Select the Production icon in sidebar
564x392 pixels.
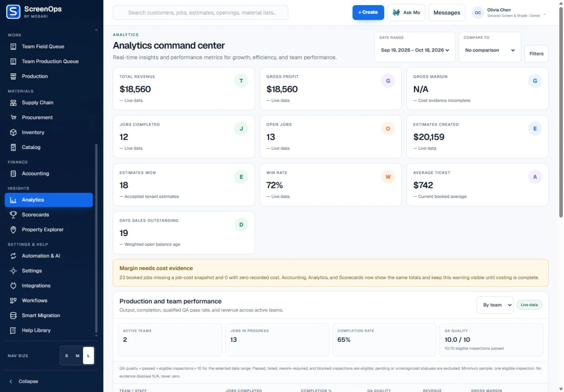pos(13,76)
